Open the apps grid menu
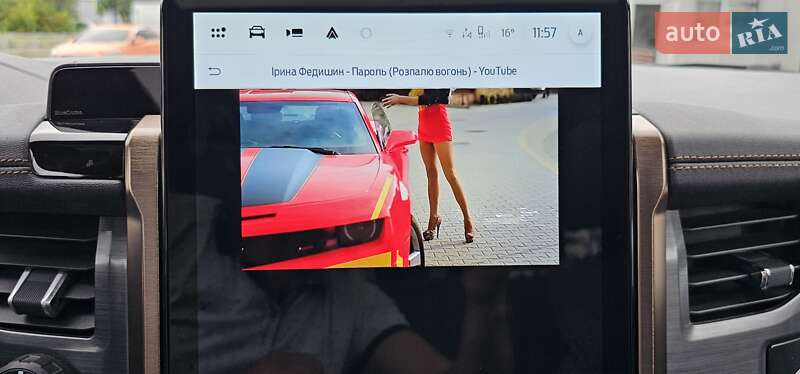Image resolution: width=800 pixels, height=374 pixels. tap(218, 33)
